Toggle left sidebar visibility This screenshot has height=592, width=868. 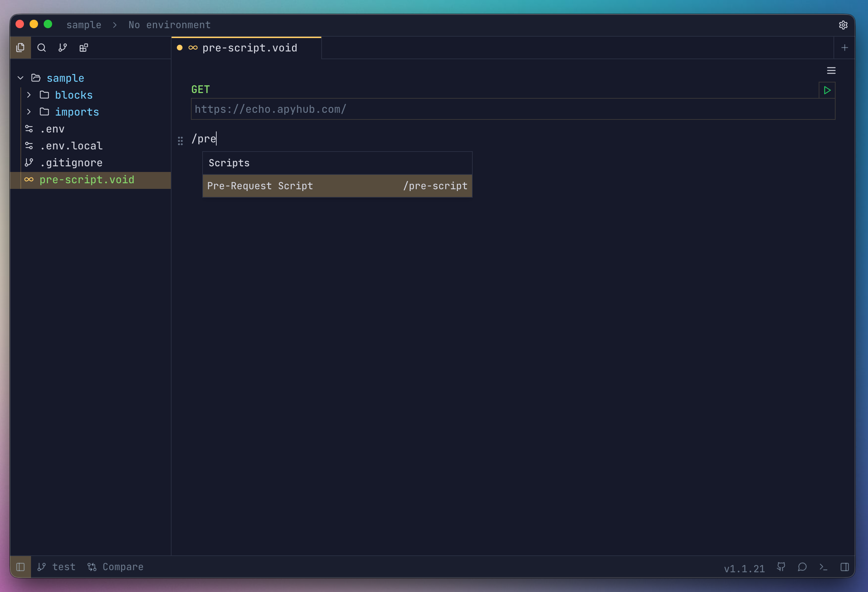tap(20, 567)
